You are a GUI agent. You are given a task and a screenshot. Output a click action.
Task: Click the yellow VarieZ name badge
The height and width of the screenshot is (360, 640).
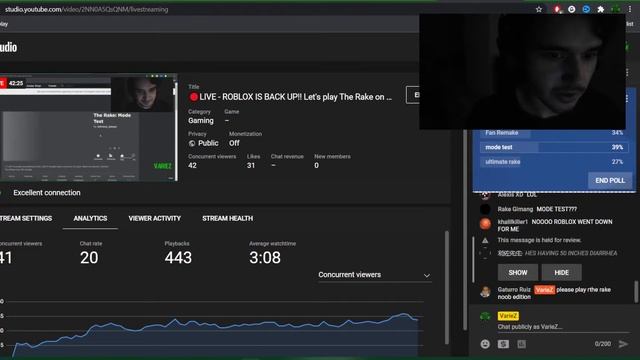508,316
